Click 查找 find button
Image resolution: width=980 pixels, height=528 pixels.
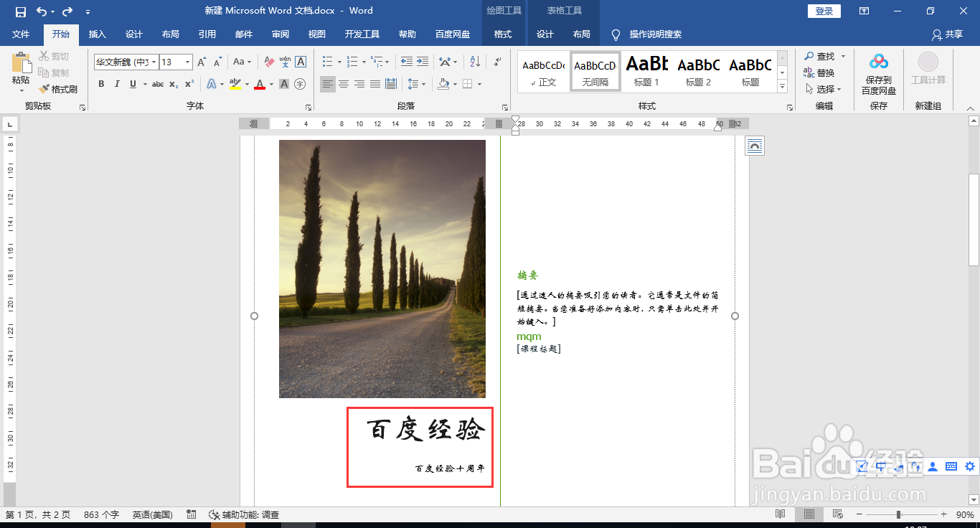point(824,56)
